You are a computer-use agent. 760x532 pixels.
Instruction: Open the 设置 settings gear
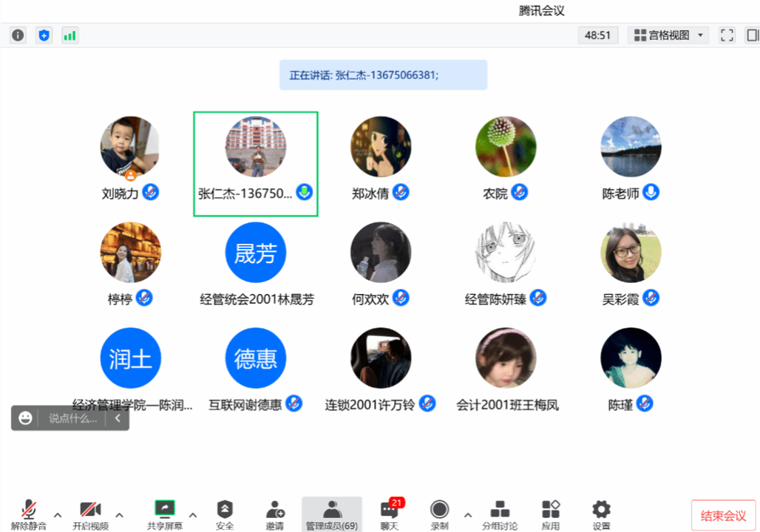click(602, 514)
